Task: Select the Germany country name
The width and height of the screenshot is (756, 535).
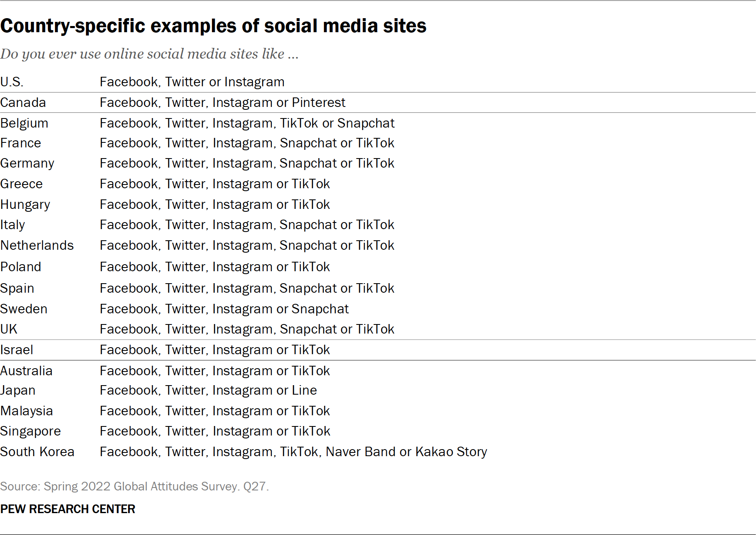Action: coord(27,163)
